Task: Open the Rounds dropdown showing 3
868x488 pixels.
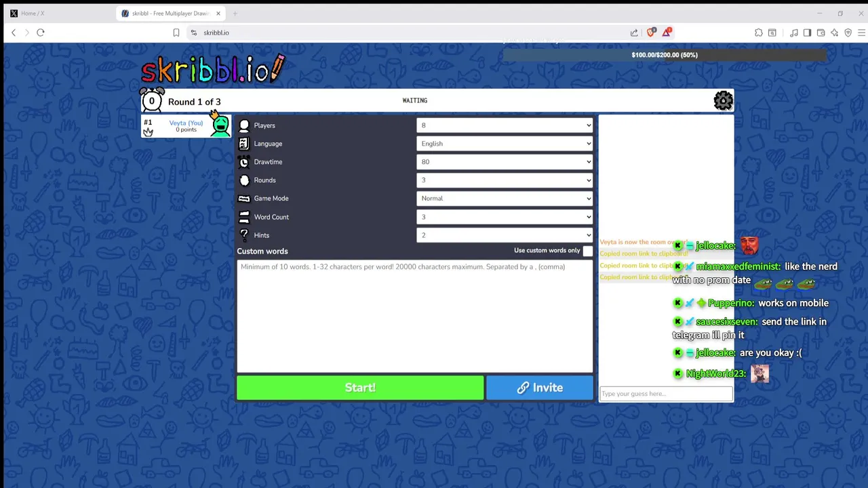Action: click(505, 180)
